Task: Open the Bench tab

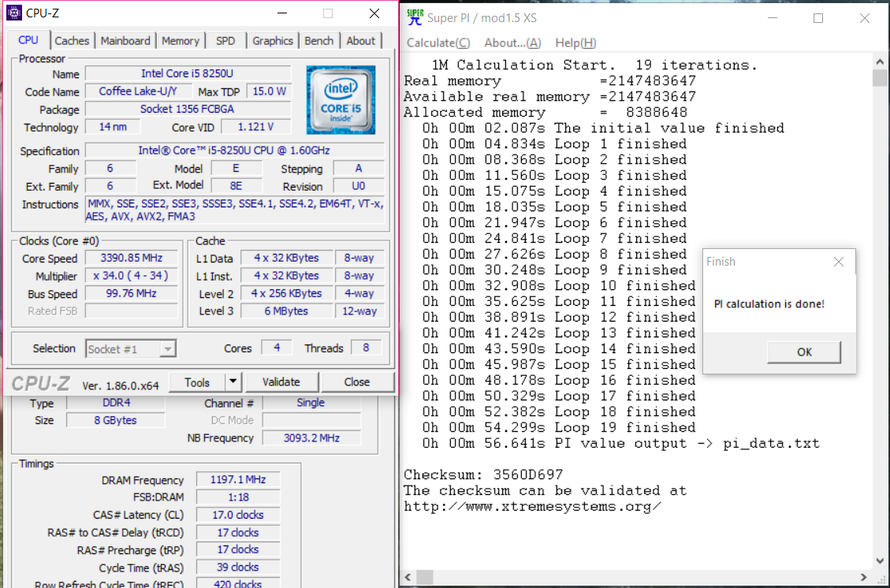Action: [319, 41]
